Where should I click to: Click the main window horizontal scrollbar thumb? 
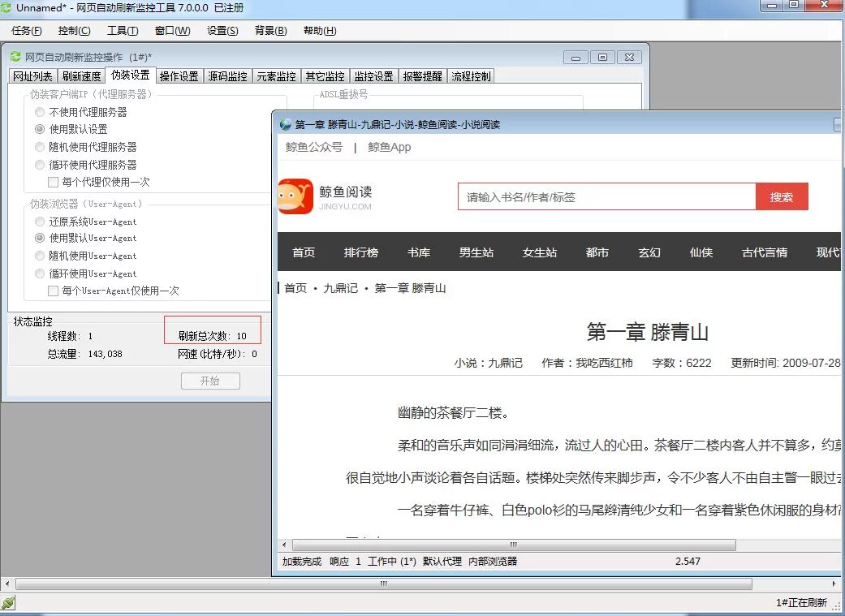[384, 584]
